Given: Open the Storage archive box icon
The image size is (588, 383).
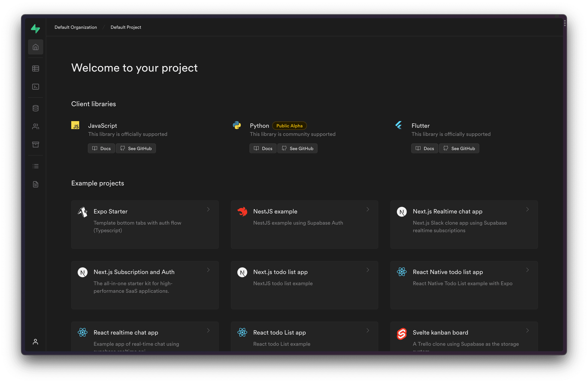Looking at the screenshot, I should [36, 145].
